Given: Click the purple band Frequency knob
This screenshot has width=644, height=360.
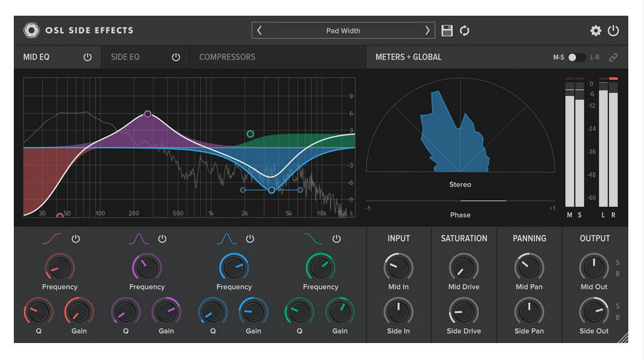Looking at the screenshot, I should [x=146, y=268].
